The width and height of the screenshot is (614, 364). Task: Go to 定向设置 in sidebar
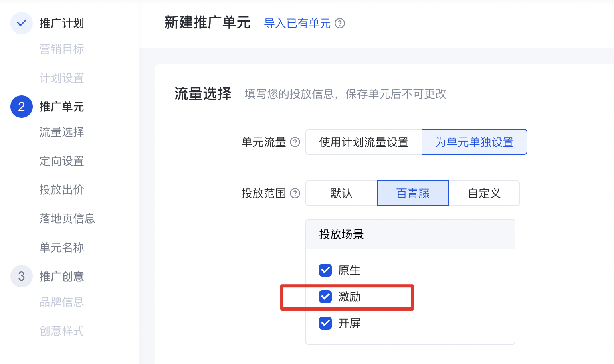pyautogui.click(x=62, y=161)
